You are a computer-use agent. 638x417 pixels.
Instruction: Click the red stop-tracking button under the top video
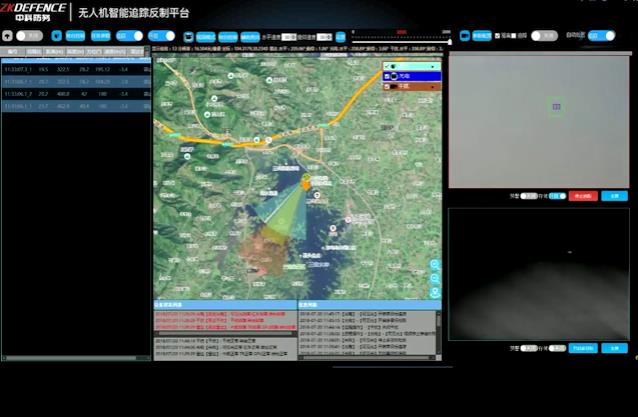point(583,196)
